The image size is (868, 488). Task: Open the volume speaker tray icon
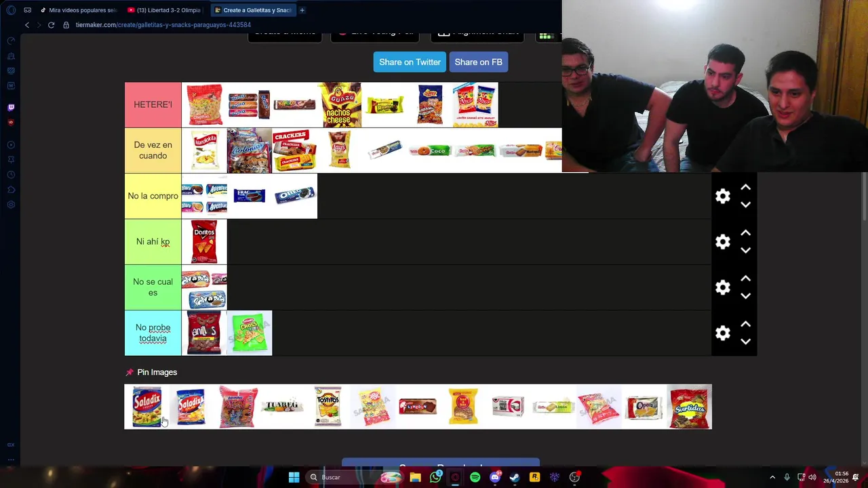click(x=812, y=477)
